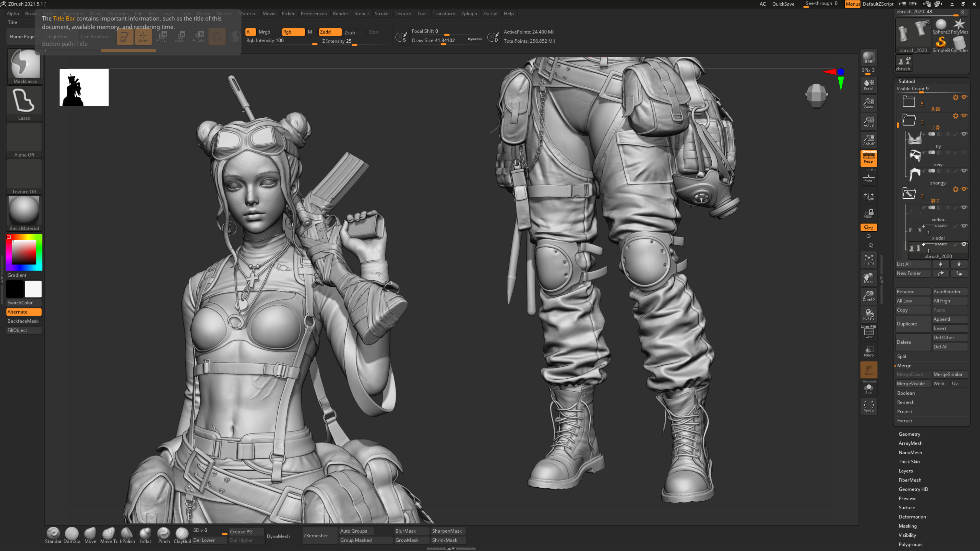Select the Pinch brush
Screen dimensions: 980x551
tap(164, 535)
